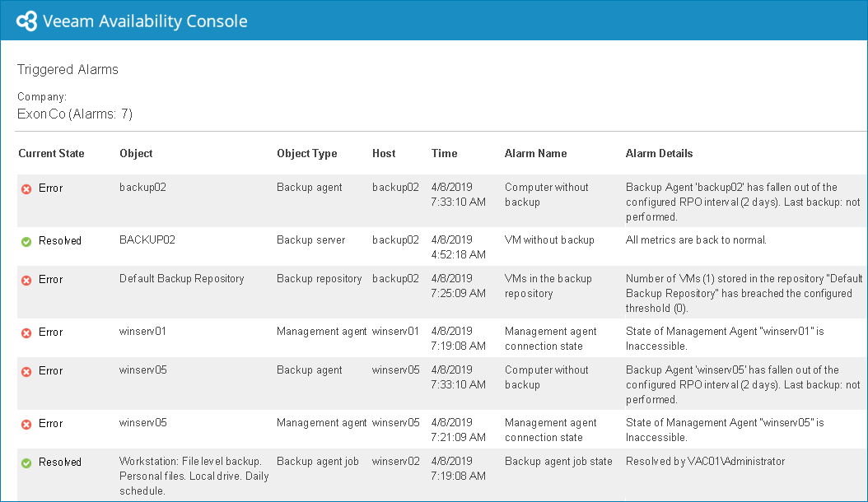
Task: Click time 4/8/2019 7:21:09 AM
Action: [459, 430]
